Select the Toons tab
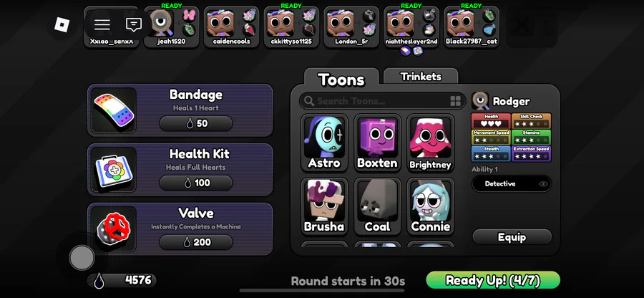This screenshot has width=644, height=298. click(341, 79)
